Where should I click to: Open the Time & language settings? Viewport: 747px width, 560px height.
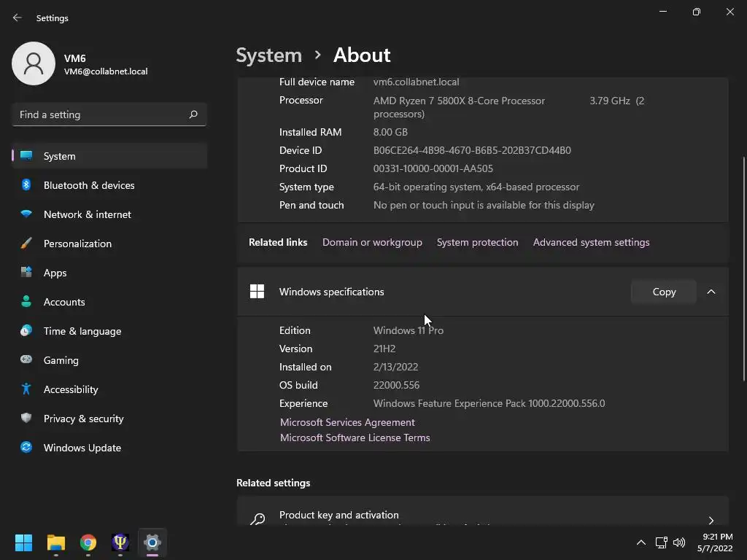coord(109,331)
